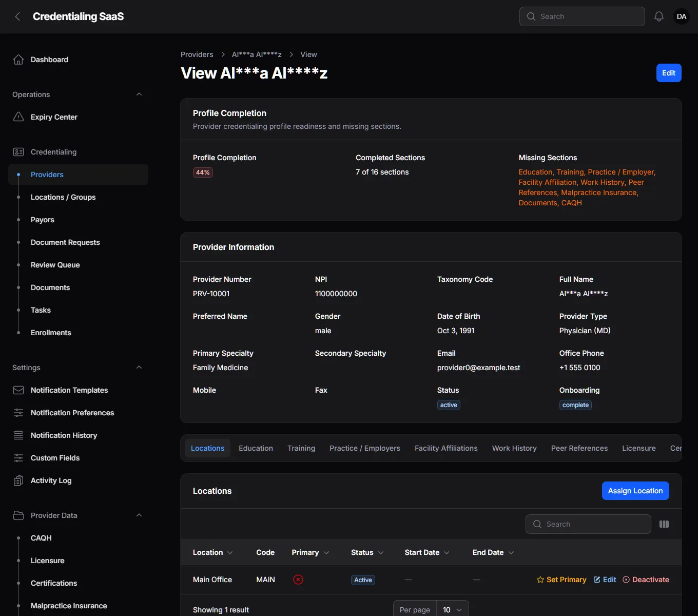Viewport: 698px width, 616px height.
Task: Toggle table column visibility icon
Action: tap(664, 524)
